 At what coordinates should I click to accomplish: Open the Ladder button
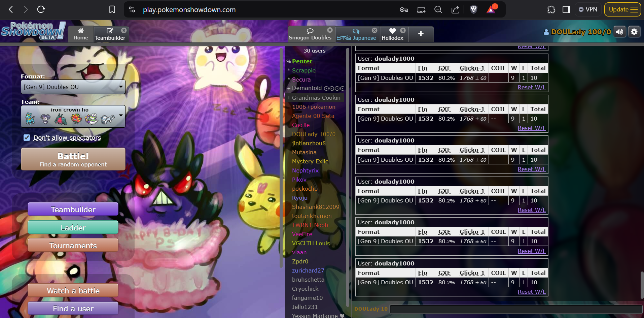tap(73, 227)
